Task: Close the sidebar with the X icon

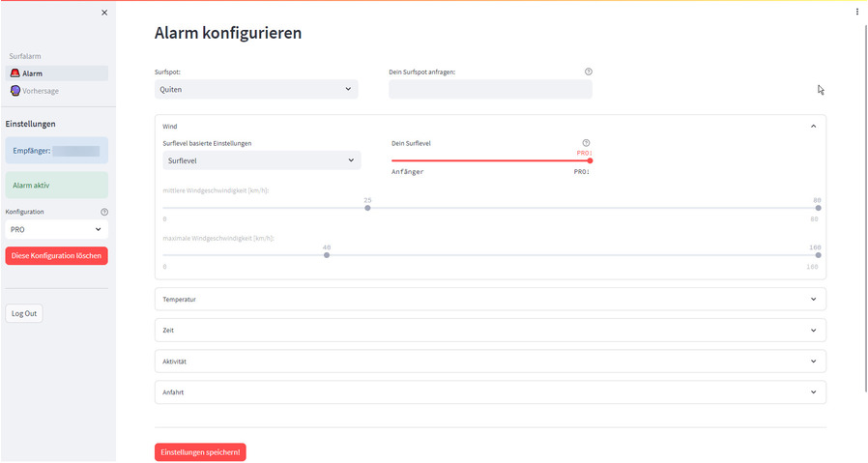Action: coord(104,13)
